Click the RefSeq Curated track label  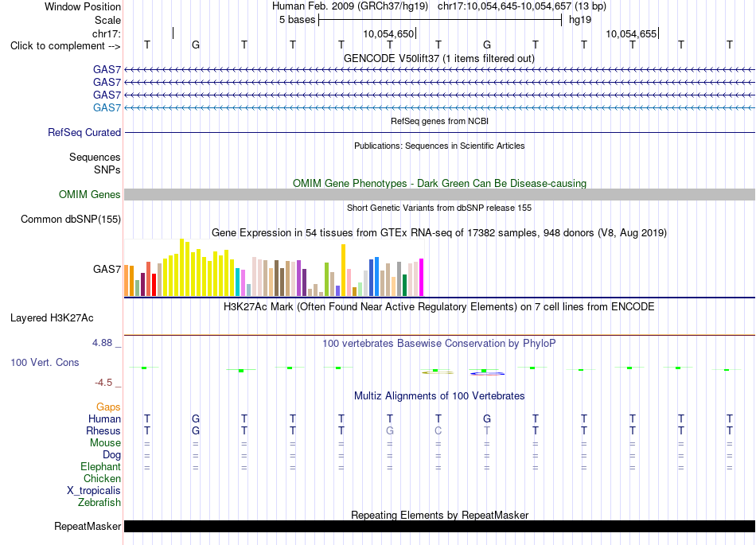[84, 133]
